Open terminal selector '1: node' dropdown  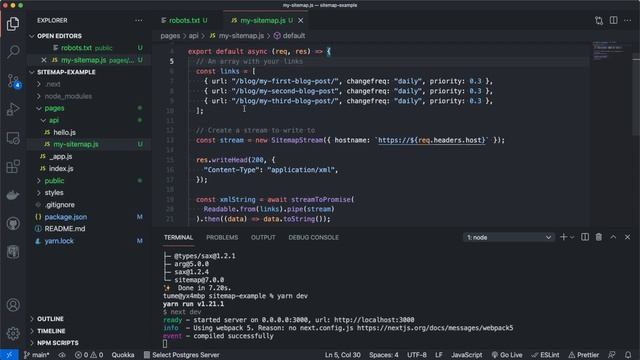(x=509, y=237)
